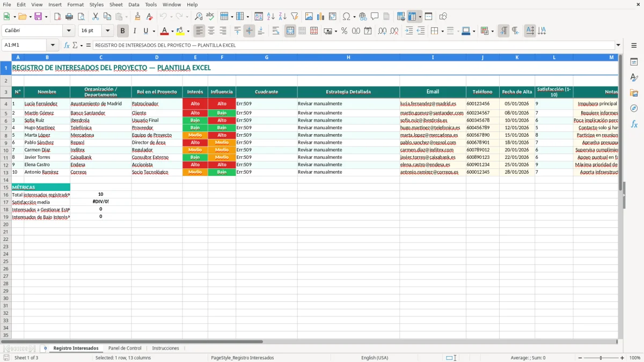Open the Conditional Formatting dropdown arrow
Viewport: 644px width, 362px height.
(x=493, y=31)
